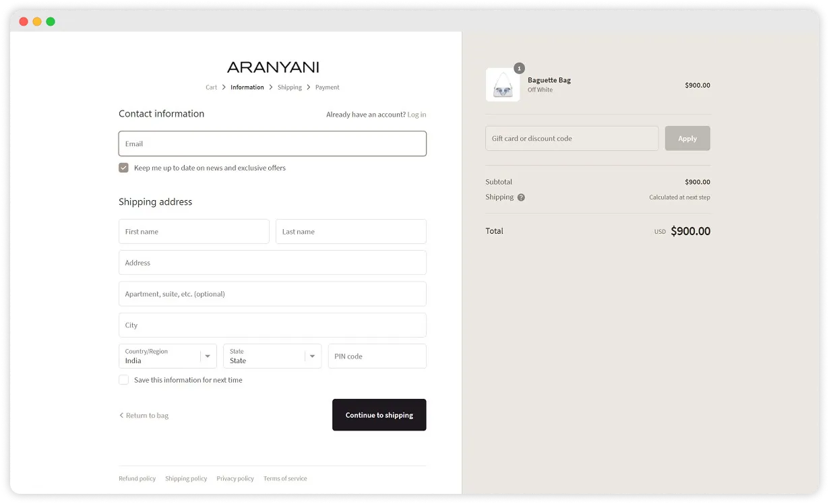Viewport: 829px width, 504px height.
Task: Select the Shipping breadcrumb step
Action: tap(290, 87)
